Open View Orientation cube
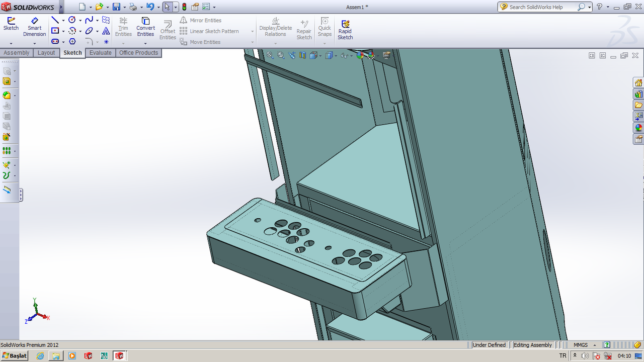Image resolution: width=644 pixels, height=362 pixels. click(x=313, y=55)
